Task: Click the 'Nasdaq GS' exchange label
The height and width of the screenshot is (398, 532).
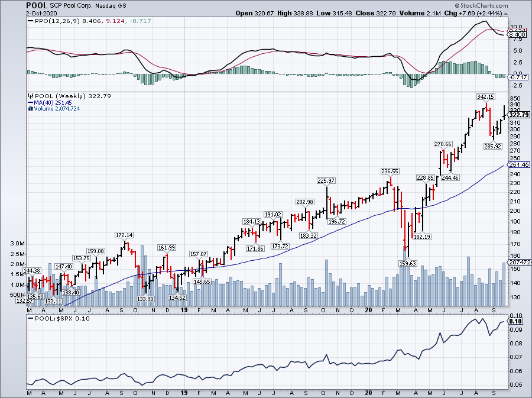Action: point(109,6)
